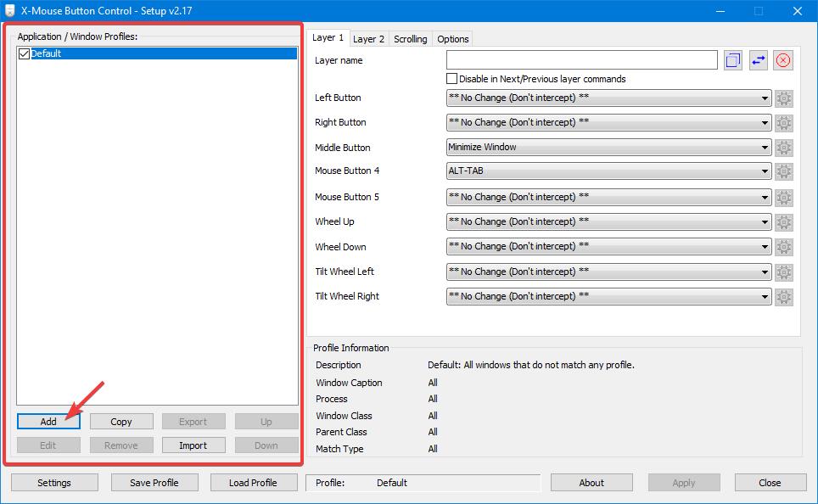Screen dimensions: 818x504
Task: Open the Right Button settings gear
Action: (x=783, y=123)
